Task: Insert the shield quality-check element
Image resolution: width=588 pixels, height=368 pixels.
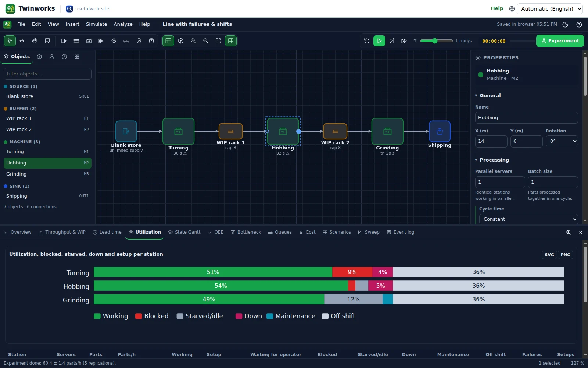Action: click(x=139, y=41)
